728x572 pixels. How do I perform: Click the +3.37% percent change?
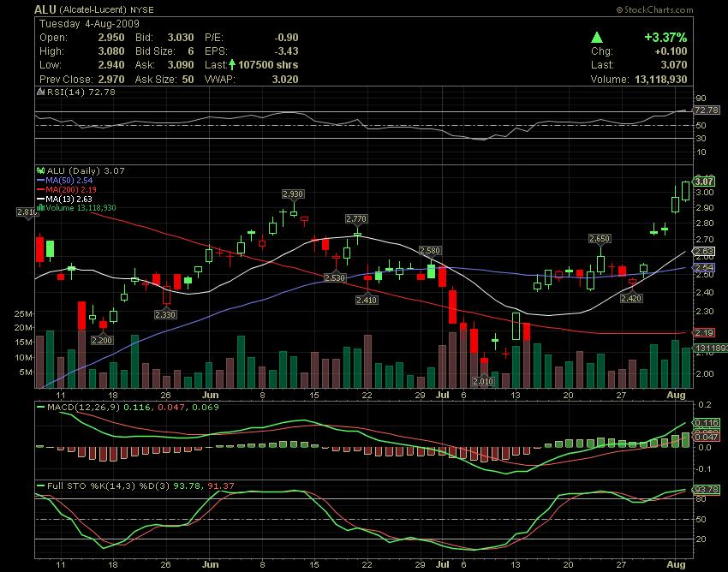[x=665, y=37]
